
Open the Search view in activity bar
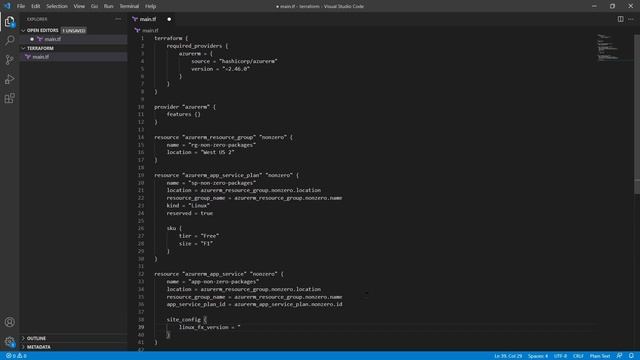(x=9, y=40)
